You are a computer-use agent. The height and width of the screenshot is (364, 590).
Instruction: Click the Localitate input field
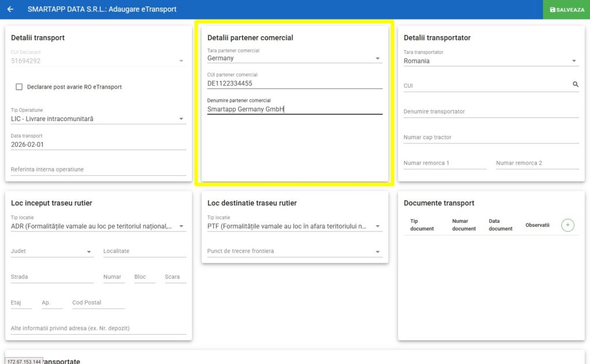[145, 252]
